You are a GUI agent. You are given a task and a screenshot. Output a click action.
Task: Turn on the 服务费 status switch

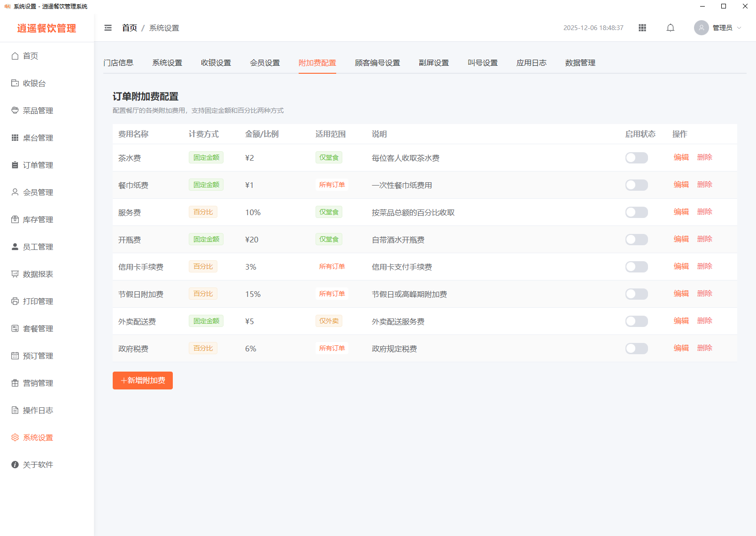[x=636, y=212]
